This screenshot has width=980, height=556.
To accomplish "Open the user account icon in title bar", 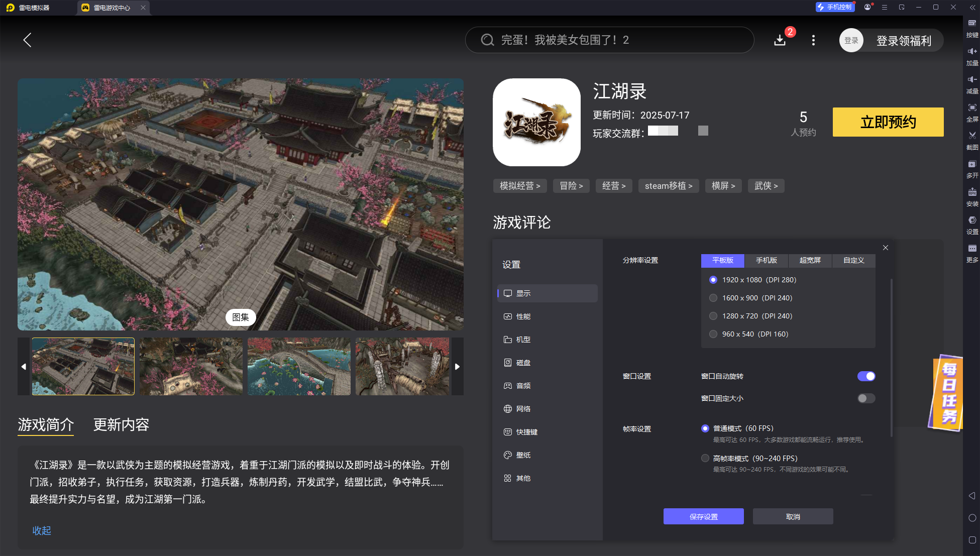I will click(x=867, y=7).
